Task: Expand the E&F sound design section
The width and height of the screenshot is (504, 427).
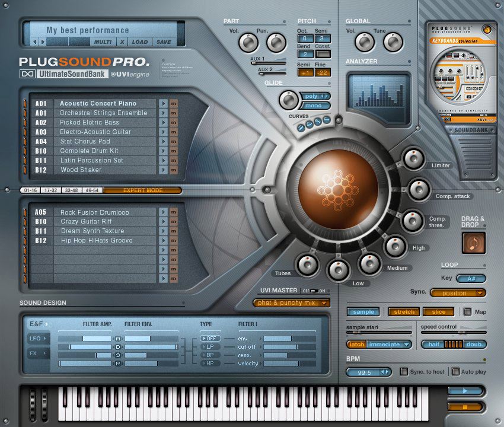Action: point(39,324)
